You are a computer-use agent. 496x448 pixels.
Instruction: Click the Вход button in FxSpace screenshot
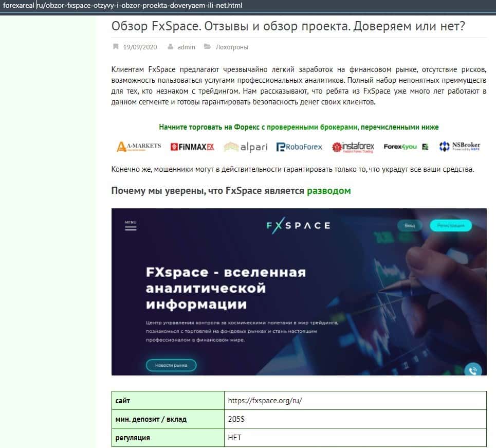click(410, 225)
